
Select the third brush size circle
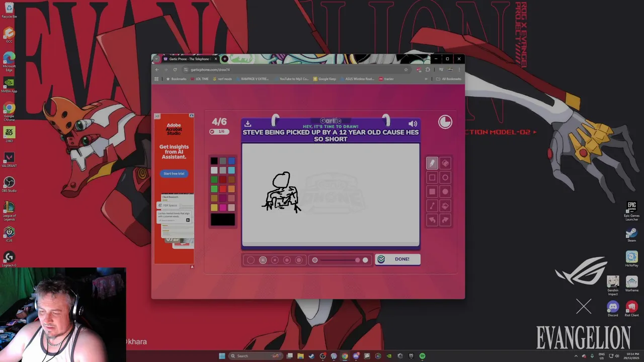(275, 260)
